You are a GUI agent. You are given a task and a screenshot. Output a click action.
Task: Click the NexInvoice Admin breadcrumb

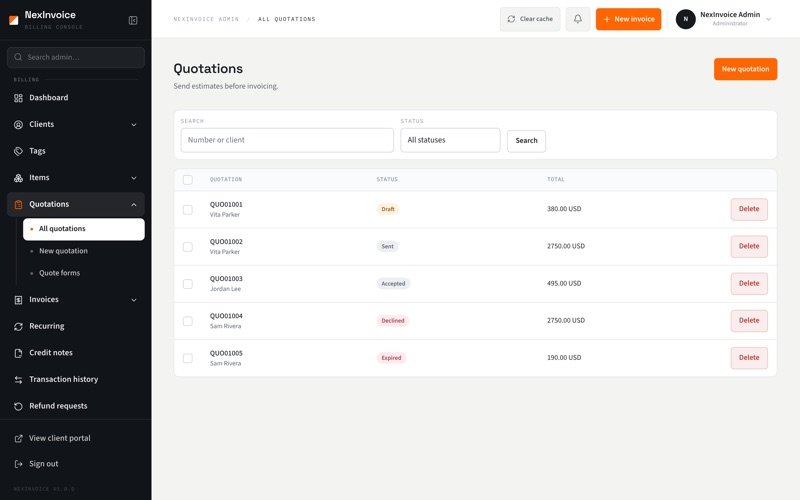coord(206,19)
